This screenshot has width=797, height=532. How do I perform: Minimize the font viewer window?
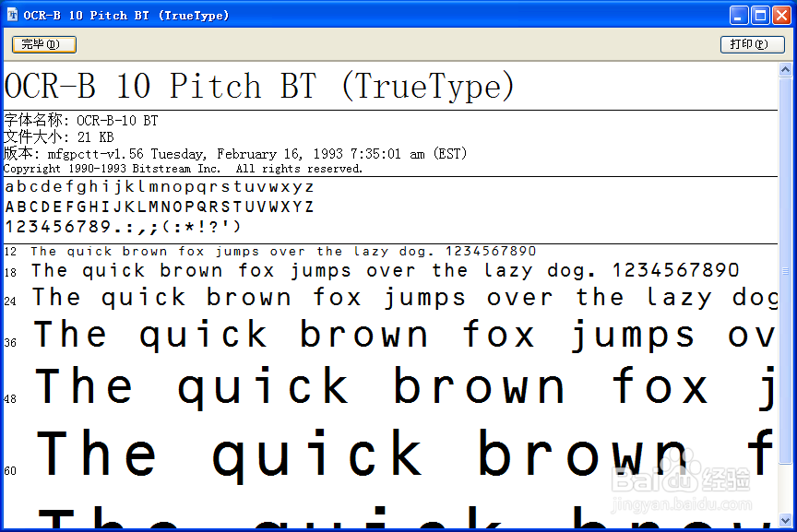click(x=739, y=16)
